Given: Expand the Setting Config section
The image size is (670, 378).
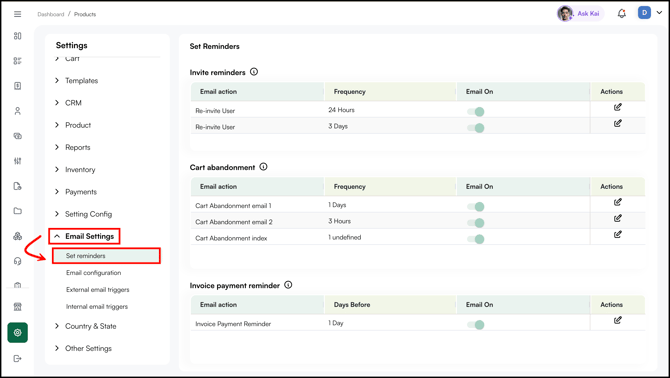Looking at the screenshot, I should click(83, 214).
